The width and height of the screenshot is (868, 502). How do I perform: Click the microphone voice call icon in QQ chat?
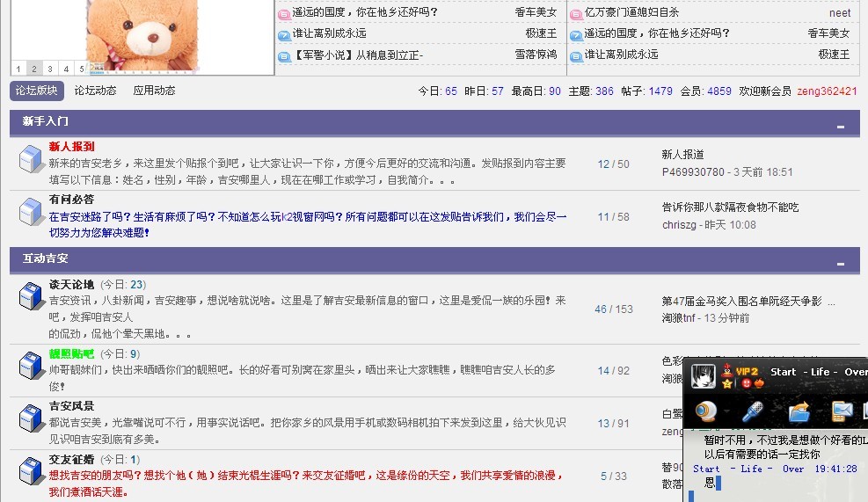coord(752,411)
